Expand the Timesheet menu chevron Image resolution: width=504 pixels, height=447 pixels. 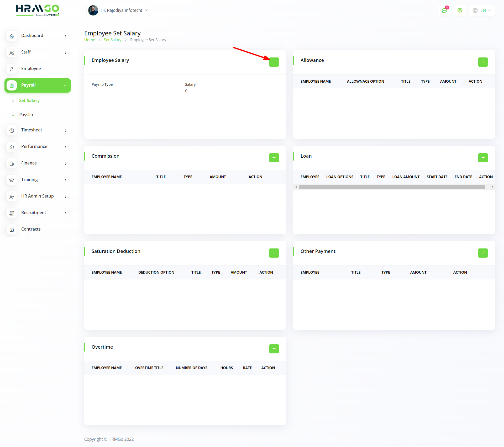point(66,131)
